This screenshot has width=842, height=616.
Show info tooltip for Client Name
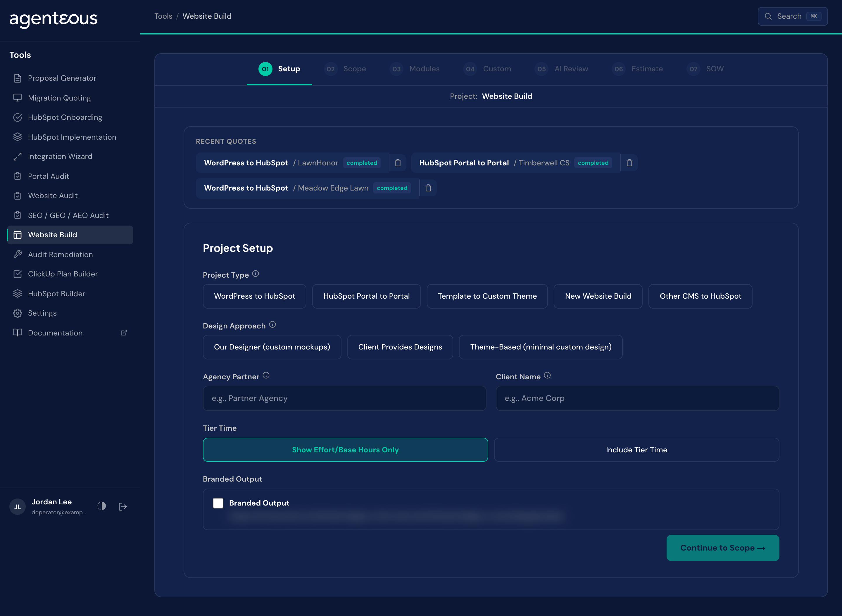(x=547, y=376)
